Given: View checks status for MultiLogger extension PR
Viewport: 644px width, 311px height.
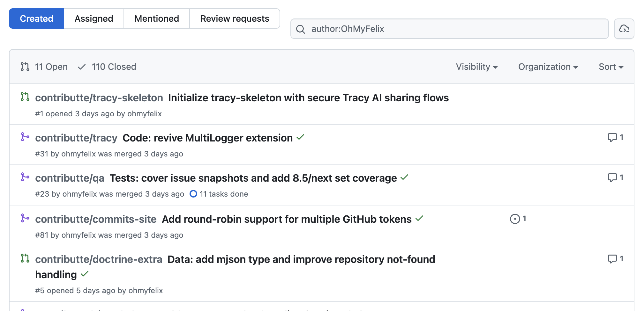Looking at the screenshot, I should pos(300,137).
